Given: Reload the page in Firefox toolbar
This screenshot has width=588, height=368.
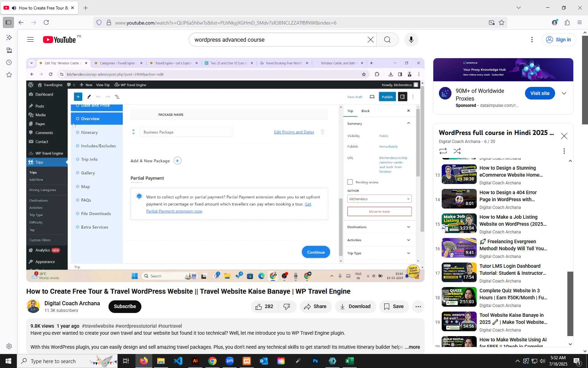Looking at the screenshot, I should tap(46, 22).
